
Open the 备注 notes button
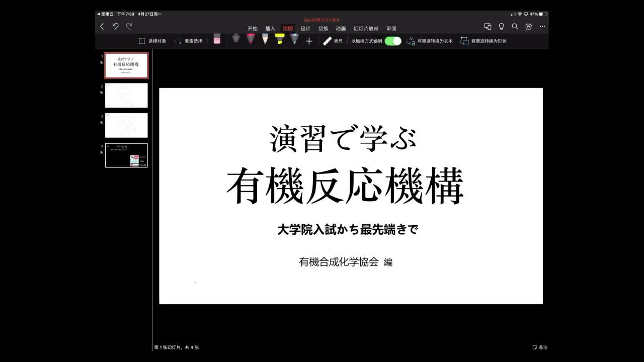540,347
